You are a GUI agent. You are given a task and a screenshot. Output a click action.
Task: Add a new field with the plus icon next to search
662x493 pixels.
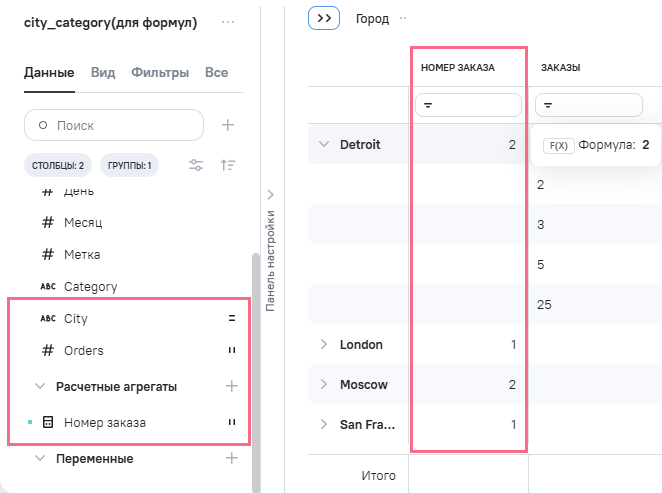228,125
